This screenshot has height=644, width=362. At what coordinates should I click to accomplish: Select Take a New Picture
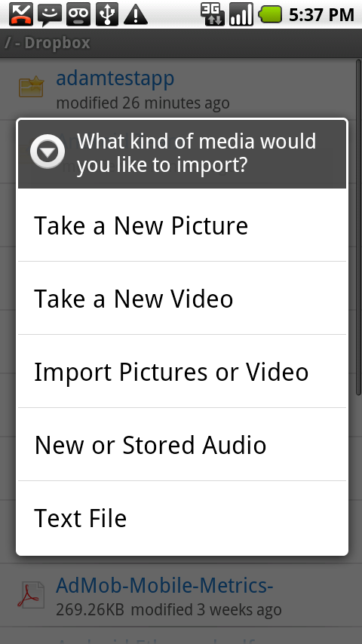point(182,225)
